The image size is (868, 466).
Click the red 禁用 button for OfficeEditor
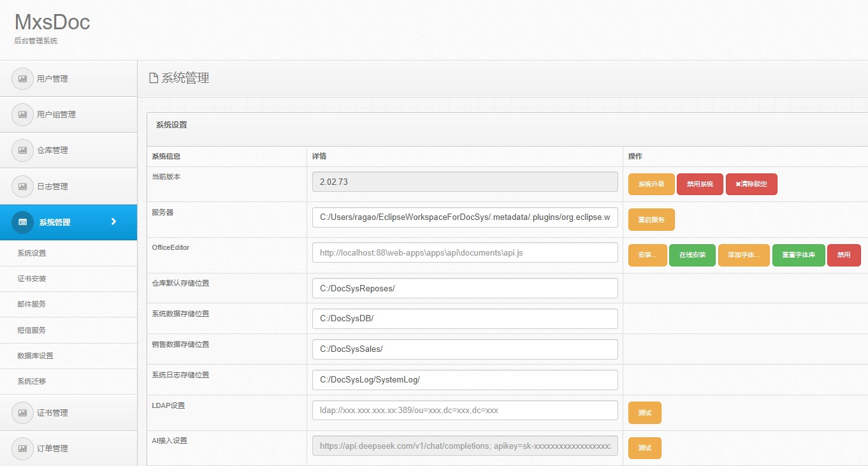coord(844,255)
